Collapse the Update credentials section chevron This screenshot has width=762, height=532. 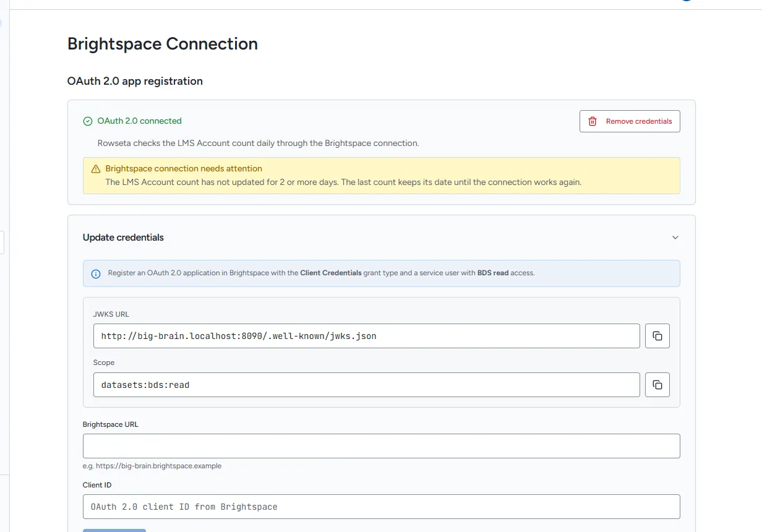(675, 238)
